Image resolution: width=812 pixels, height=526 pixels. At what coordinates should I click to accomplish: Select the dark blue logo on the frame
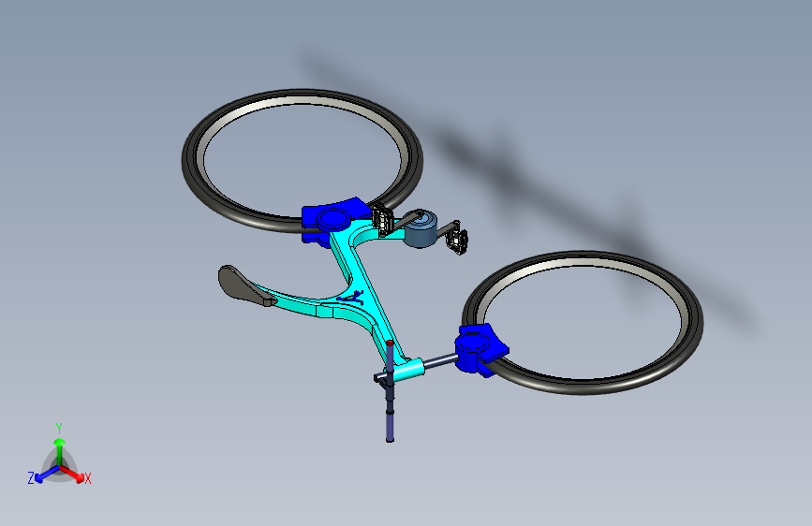tap(352, 298)
